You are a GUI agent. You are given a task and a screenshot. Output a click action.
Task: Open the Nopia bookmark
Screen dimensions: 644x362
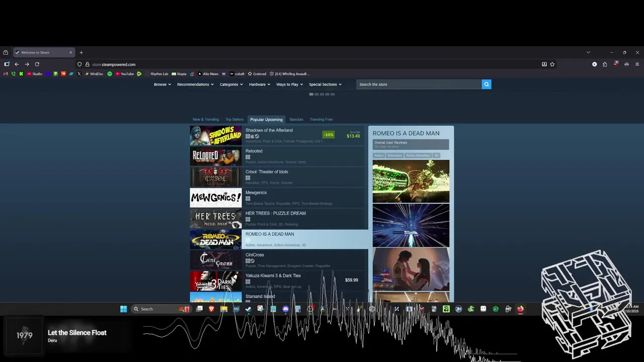[x=179, y=74]
